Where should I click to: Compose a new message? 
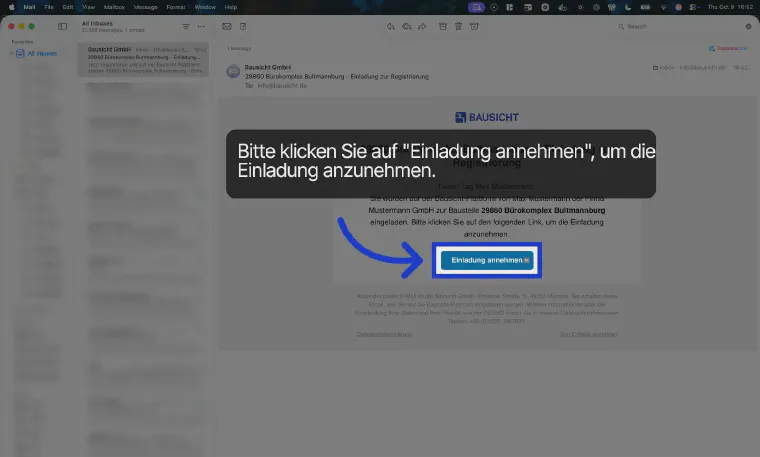click(243, 27)
